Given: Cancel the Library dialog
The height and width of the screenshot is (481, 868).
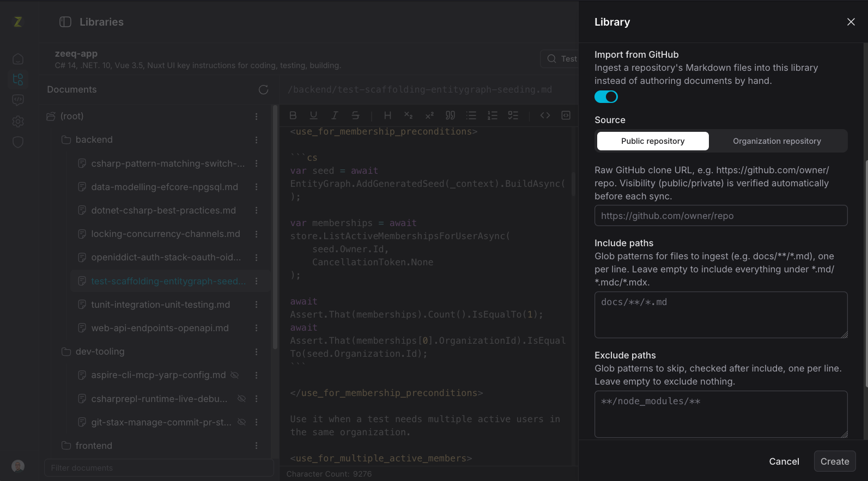Looking at the screenshot, I should tap(784, 461).
